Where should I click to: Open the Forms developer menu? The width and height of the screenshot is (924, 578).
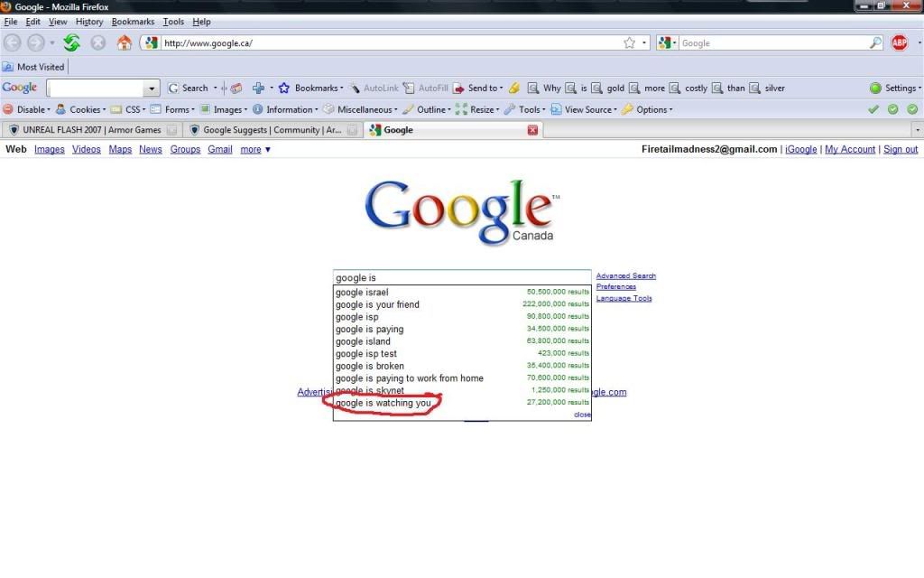click(x=172, y=109)
